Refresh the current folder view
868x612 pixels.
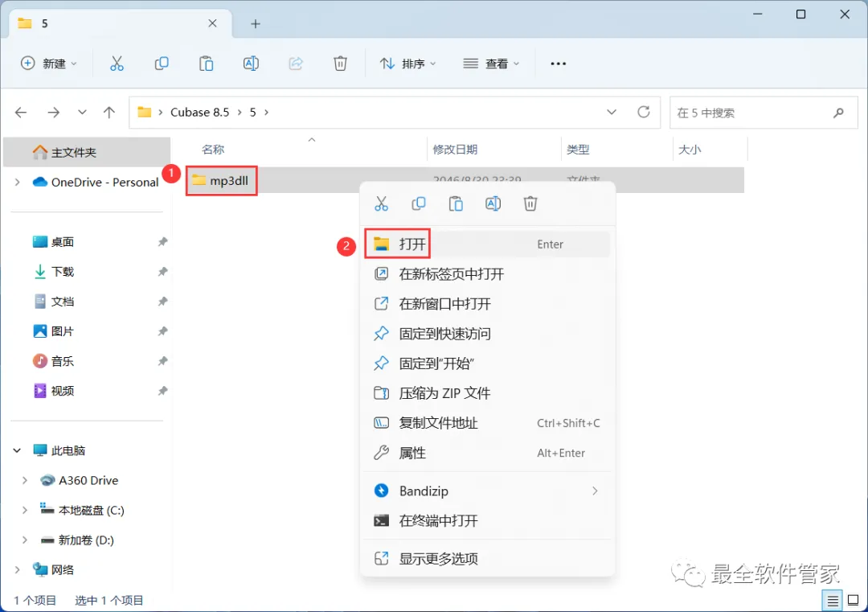643,112
